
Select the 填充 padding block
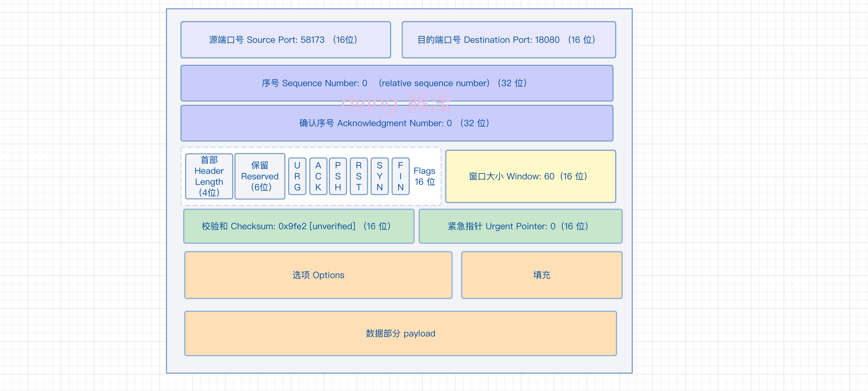coord(542,275)
